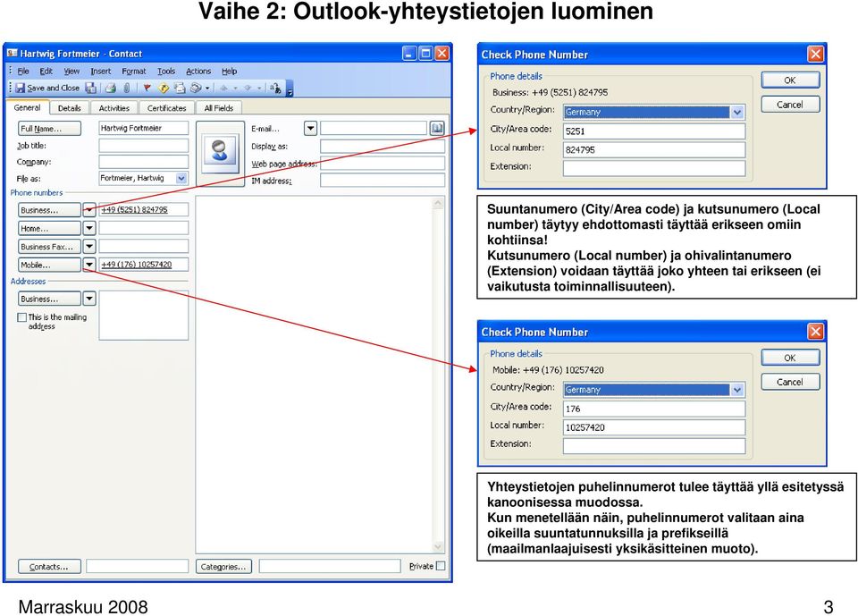858x616 pixels.
Task: Open the Tools menu
Action: pyautogui.click(x=166, y=72)
